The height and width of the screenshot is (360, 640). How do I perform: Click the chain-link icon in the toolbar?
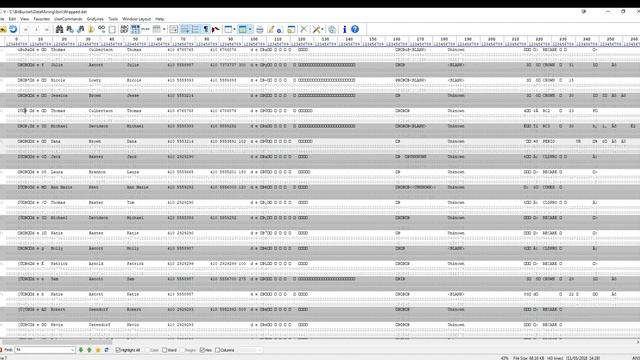coord(101,29)
